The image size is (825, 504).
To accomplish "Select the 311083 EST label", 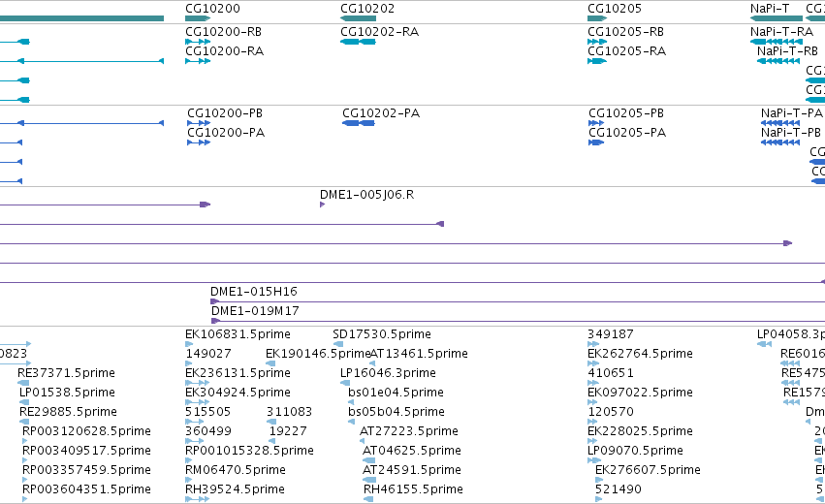I will coord(290,412).
